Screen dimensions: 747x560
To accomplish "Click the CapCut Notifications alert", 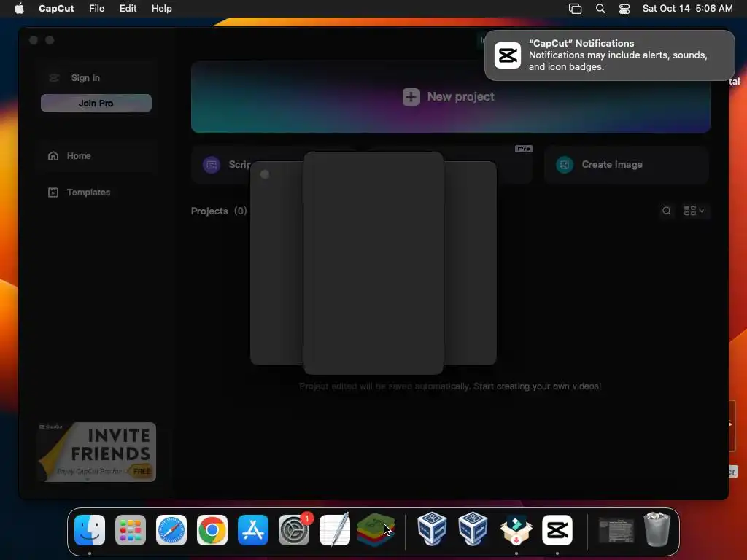I will pos(609,55).
